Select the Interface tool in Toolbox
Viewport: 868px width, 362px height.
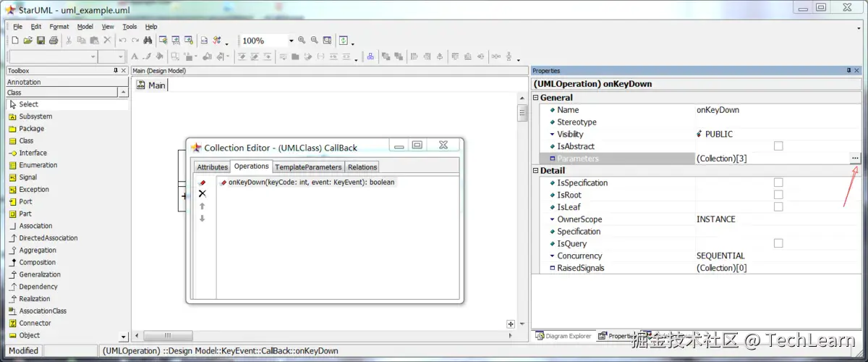click(33, 153)
